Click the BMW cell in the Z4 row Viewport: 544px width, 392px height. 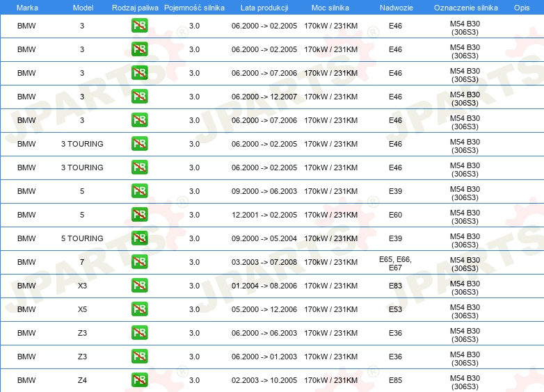click(x=26, y=380)
